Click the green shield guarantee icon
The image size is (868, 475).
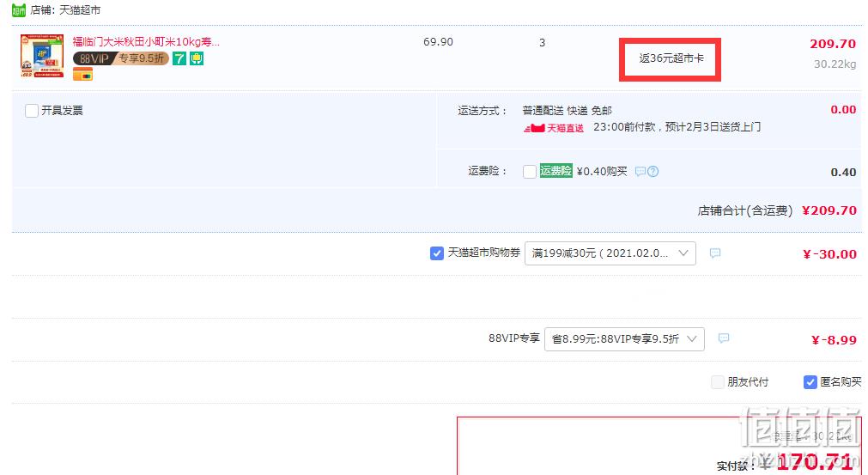pos(197,58)
